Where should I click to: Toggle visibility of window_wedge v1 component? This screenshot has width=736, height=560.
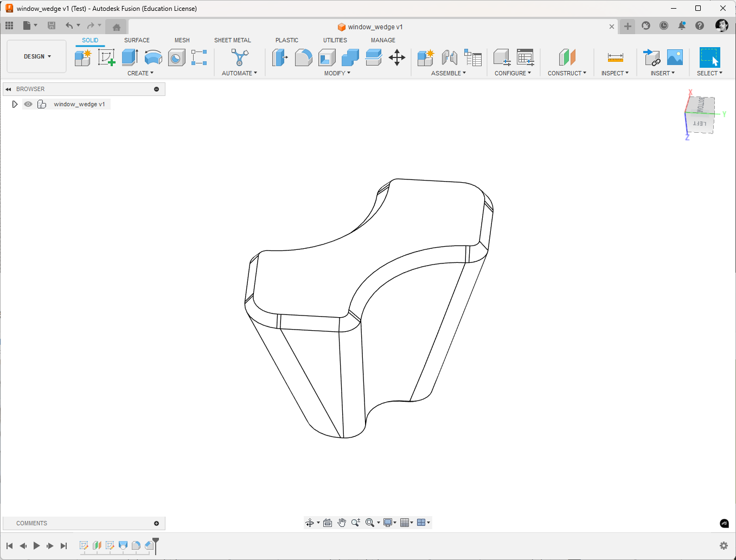(28, 104)
